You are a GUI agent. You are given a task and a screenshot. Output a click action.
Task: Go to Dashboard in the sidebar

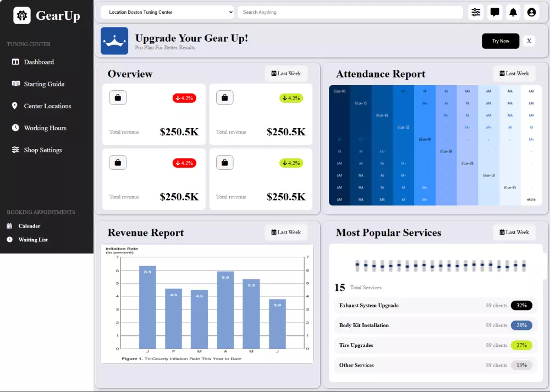(x=38, y=62)
